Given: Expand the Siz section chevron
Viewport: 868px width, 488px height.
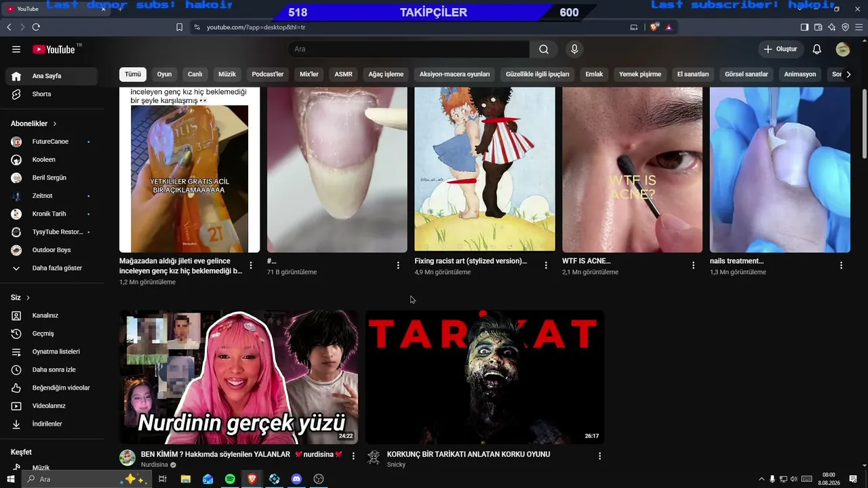Looking at the screenshot, I should tap(28, 298).
